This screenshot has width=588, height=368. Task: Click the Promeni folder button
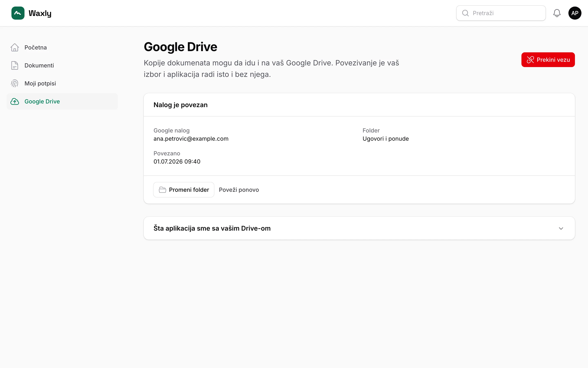pyautogui.click(x=184, y=190)
